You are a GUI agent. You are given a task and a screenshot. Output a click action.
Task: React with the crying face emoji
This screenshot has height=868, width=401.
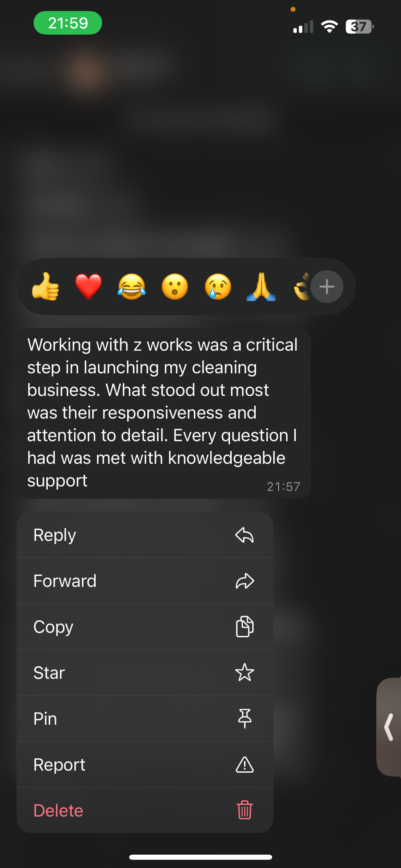(218, 287)
